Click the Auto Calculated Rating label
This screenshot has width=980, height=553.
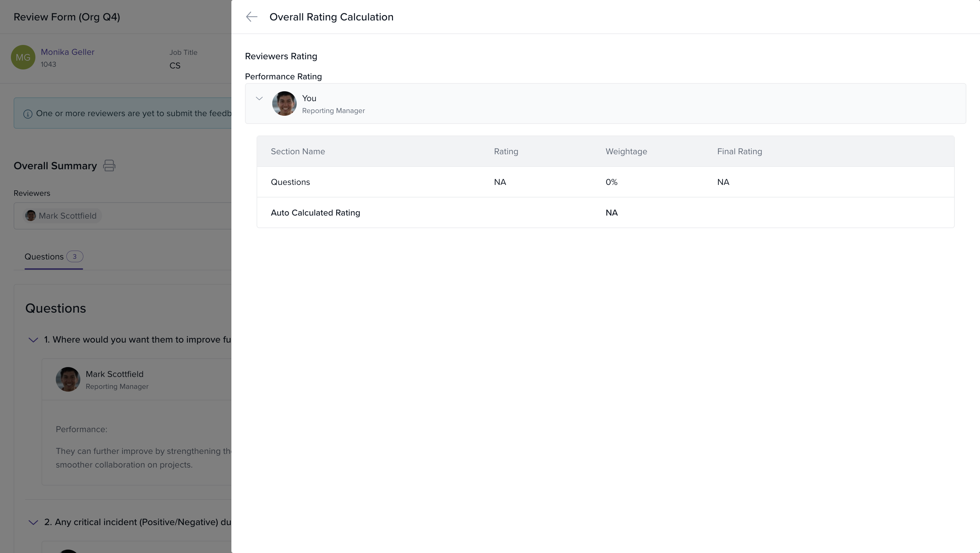(315, 213)
